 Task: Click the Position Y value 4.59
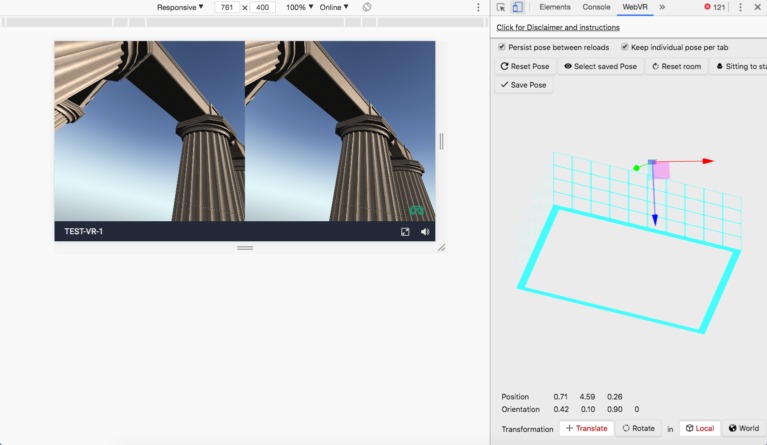[x=587, y=397]
